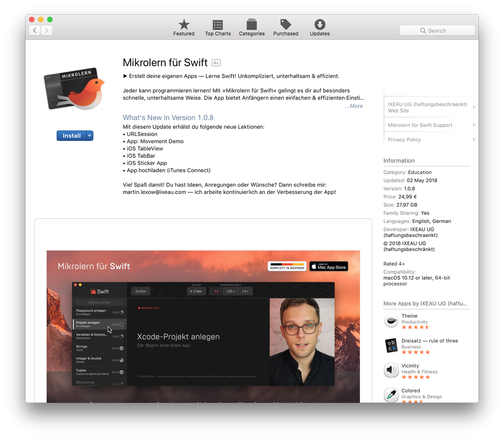The height and width of the screenshot is (439, 504).
Task: Open Dreisatz — rule of three link
Action: pyautogui.click(x=430, y=341)
